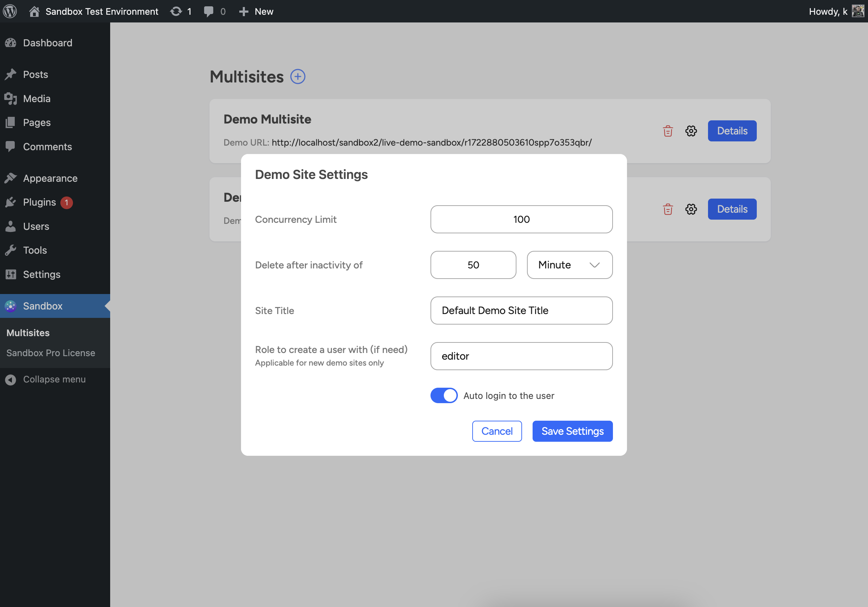The image size is (868, 607).
Task: Go to Posts menu
Action: point(35,74)
